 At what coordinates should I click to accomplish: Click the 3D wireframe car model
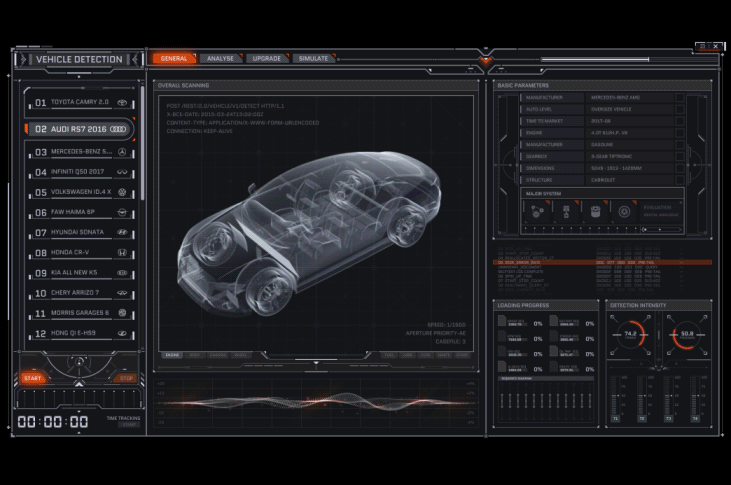point(309,232)
